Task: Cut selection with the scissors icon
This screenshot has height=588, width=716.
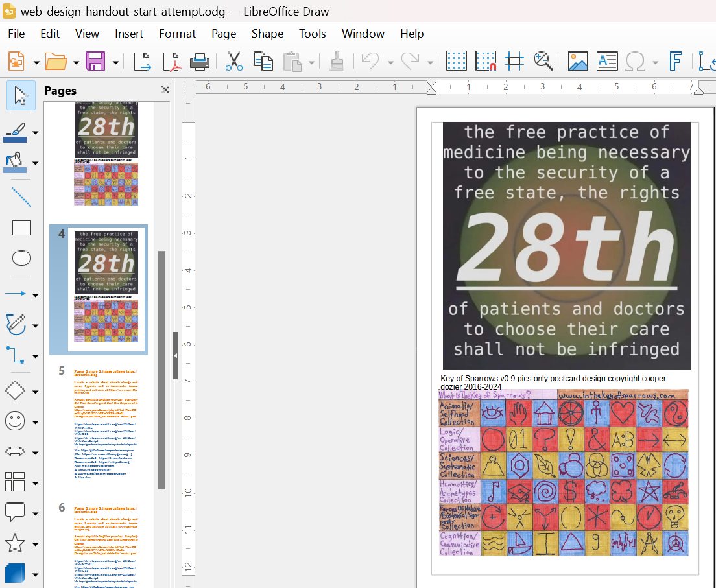Action: pyautogui.click(x=234, y=61)
